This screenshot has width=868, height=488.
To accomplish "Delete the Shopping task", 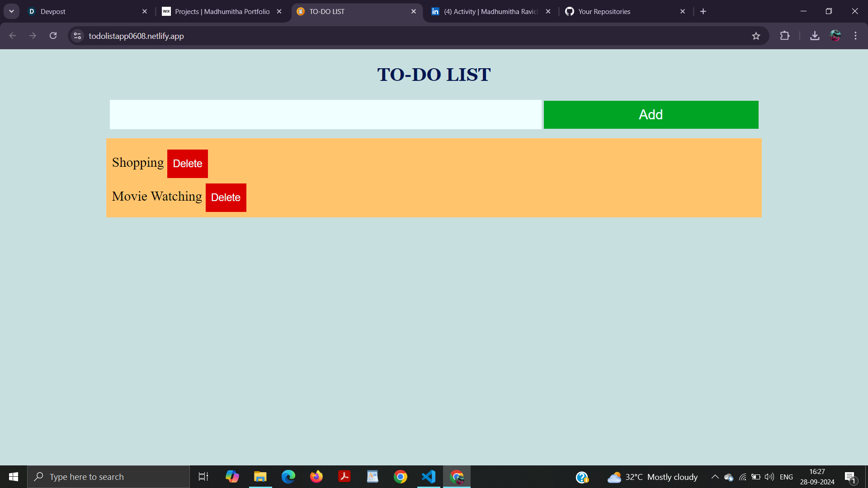I will (x=187, y=163).
